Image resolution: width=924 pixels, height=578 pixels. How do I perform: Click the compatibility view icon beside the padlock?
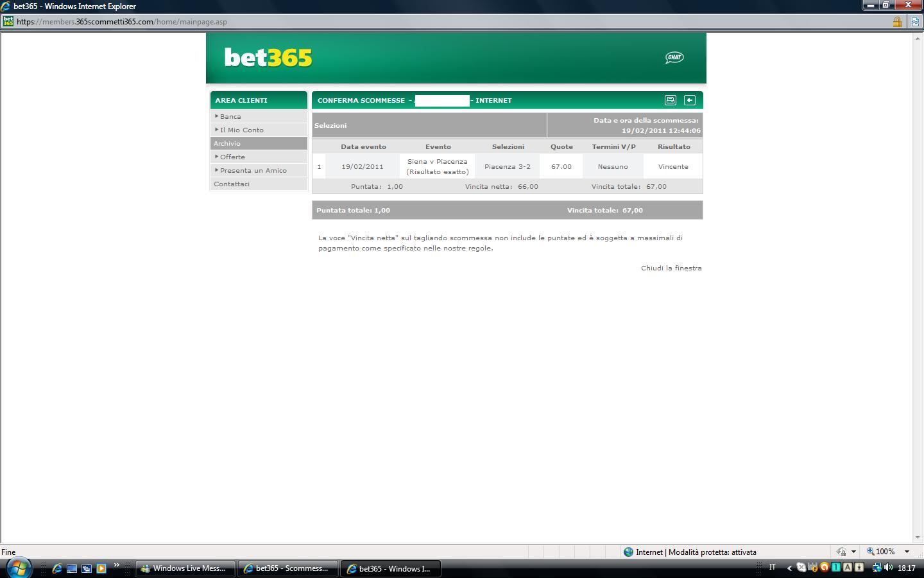916,22
